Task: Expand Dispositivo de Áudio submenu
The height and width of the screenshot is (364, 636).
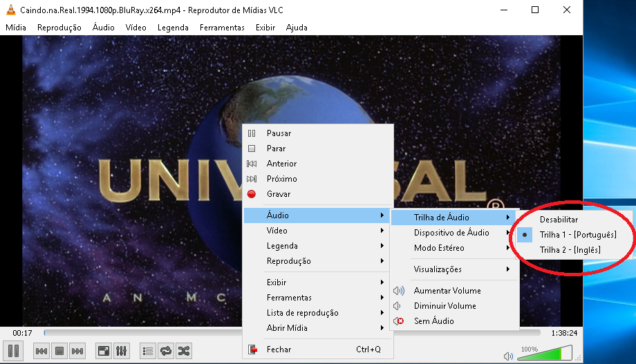Action: pos(455,233)
